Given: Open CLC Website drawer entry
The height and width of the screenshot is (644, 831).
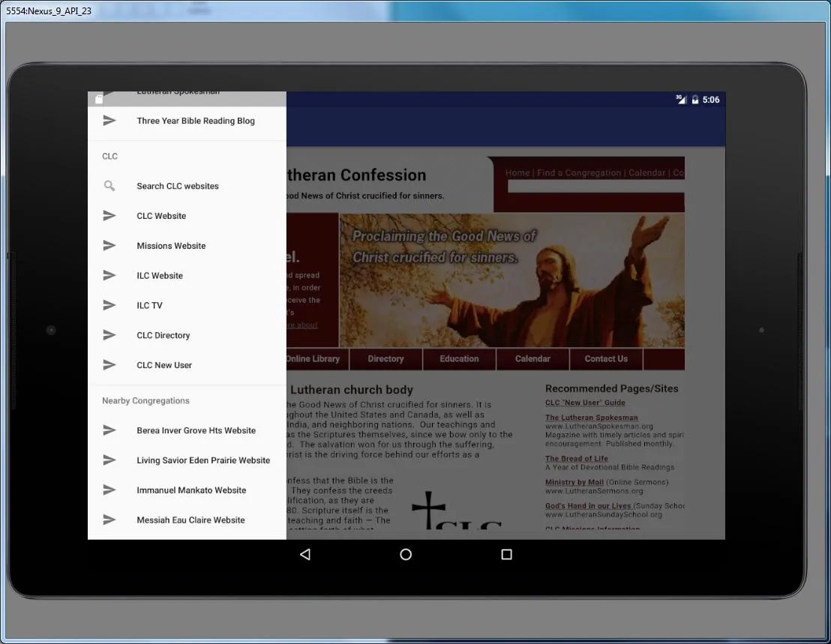Looking at the screenshot, I should pyautogui.click(x=187, y=216).
